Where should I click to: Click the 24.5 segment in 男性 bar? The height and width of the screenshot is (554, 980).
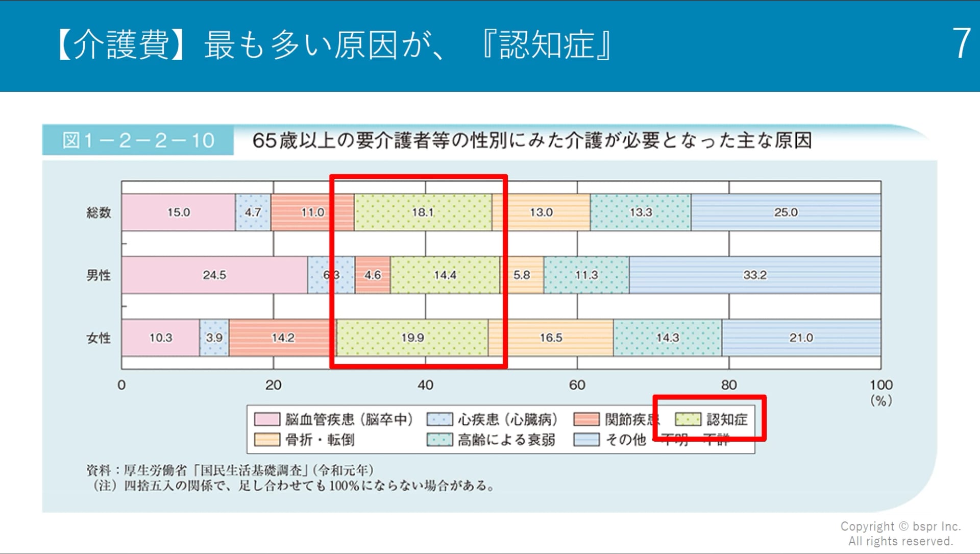[214, 275]
